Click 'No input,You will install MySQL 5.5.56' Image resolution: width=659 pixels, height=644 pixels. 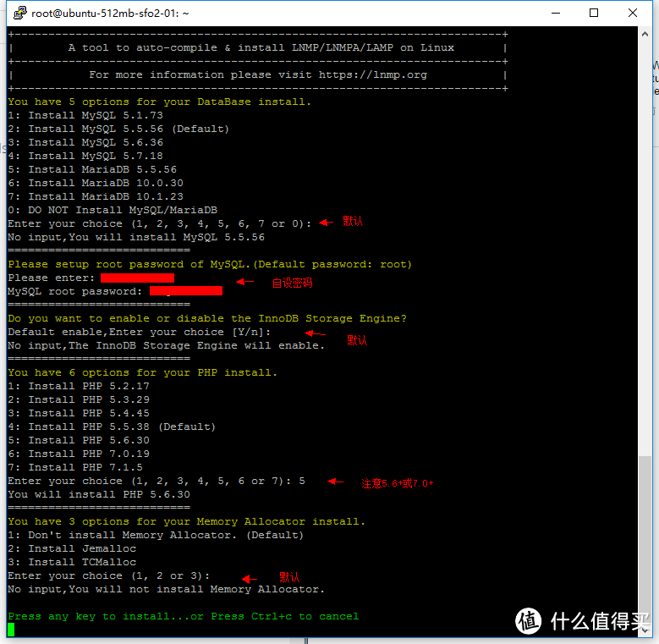(x=136, y=237)
